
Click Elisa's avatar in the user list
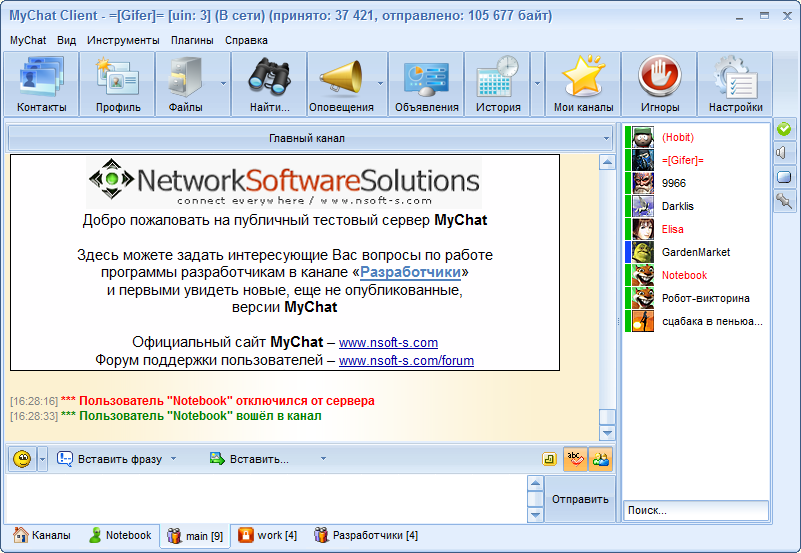click(643, 229)
